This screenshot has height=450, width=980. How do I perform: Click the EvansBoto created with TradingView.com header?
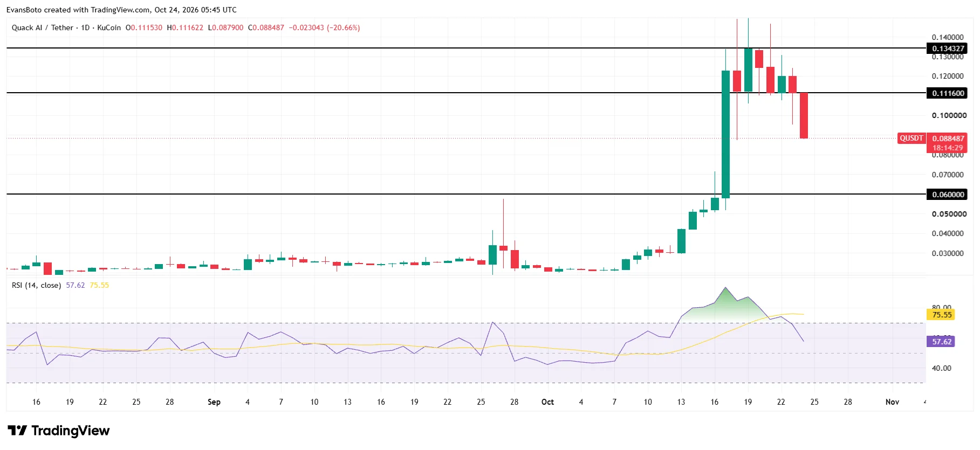pyautogui.click(x=121, y=10)
